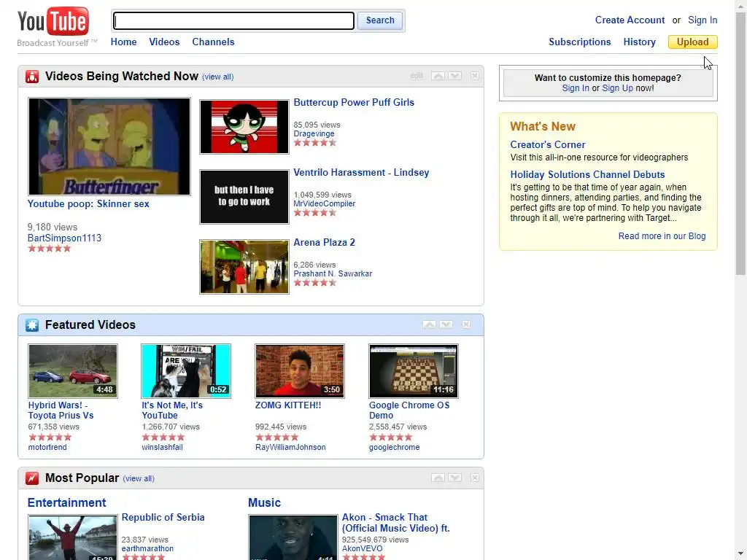Open Hybrid Wars Toyota Prius thumbnail
The image size is (747, 560).
[73, 371]
